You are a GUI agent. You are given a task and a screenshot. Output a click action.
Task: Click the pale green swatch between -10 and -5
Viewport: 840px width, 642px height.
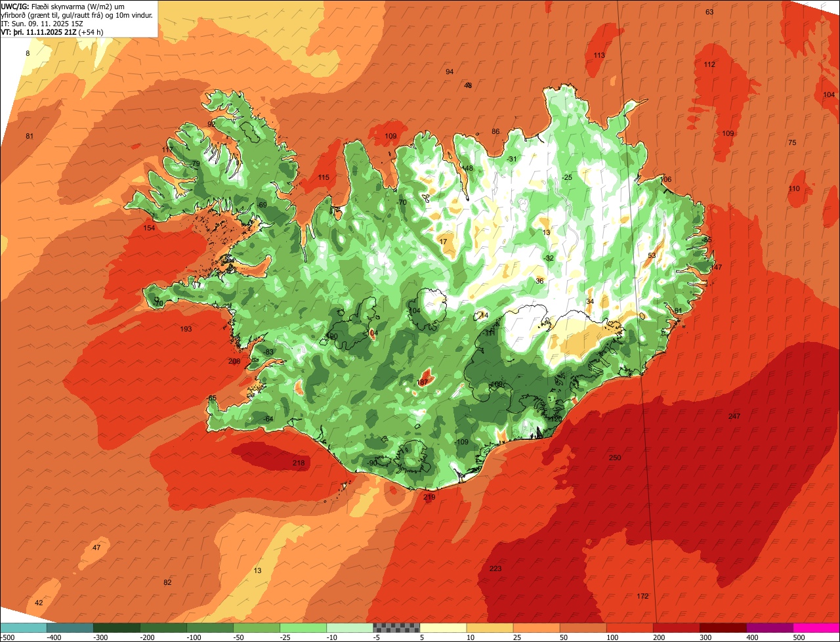coord(349,628)
